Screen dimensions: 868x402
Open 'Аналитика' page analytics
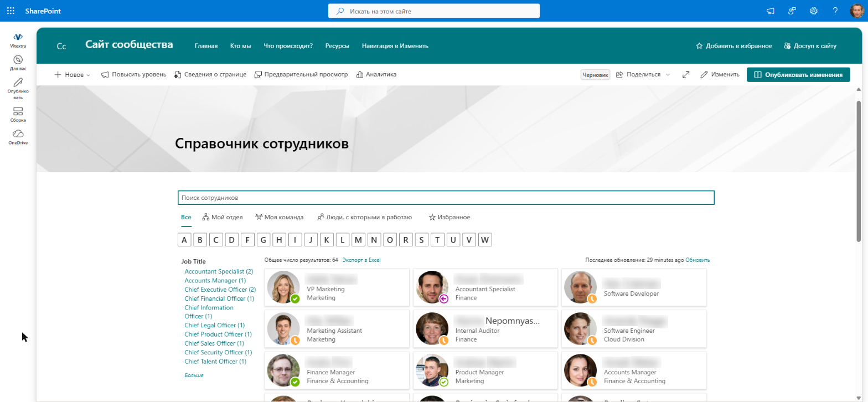[x=376, y=74]
